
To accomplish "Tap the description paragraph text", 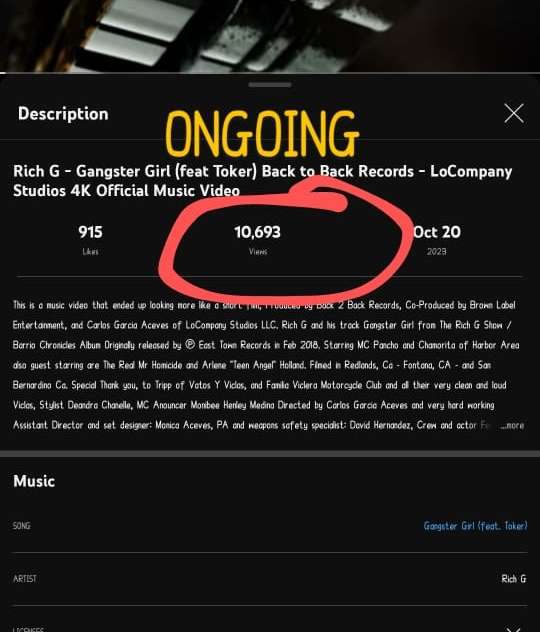I will point(268,365).
